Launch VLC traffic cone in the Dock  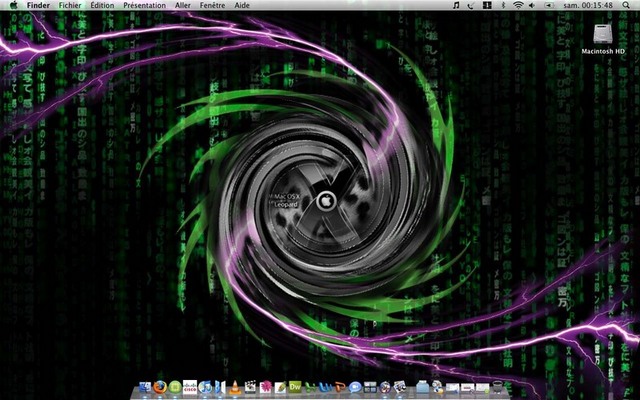[x=235, y=387]
